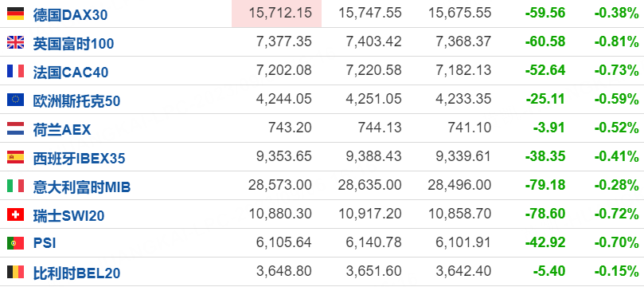Screen dimensions: 644x287
Task: Click the Portugal flag icon
Action: coord(16,243)
